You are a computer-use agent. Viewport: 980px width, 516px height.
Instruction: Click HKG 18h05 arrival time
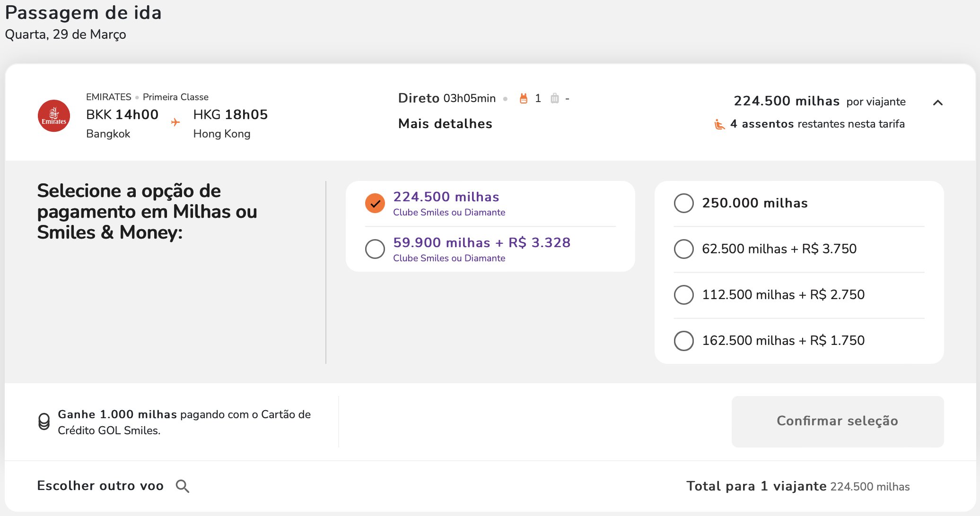[x=230, y=114]
